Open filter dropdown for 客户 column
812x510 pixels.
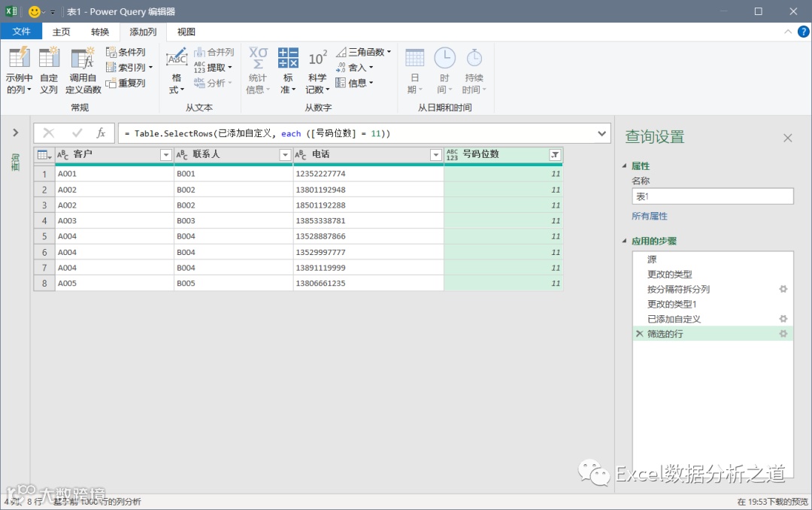tap(165, 154)
